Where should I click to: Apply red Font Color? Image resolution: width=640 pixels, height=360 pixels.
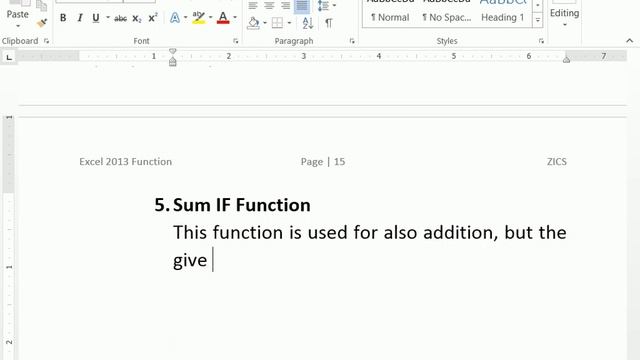tap(223, 18)
